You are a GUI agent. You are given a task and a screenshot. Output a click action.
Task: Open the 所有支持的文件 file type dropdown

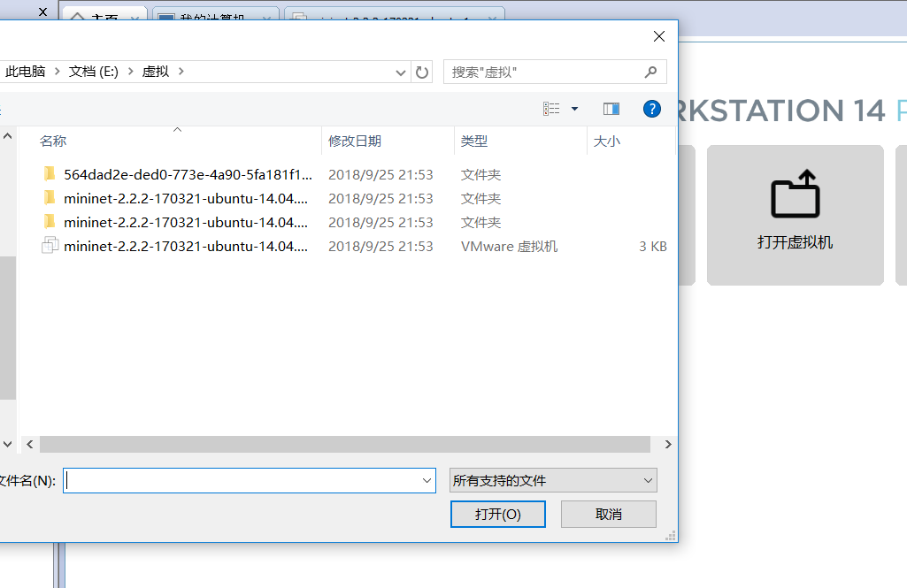553,480
